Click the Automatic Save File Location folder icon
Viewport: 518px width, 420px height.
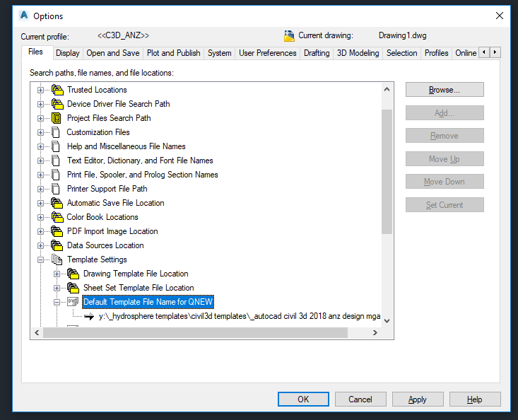pos(57,203)
